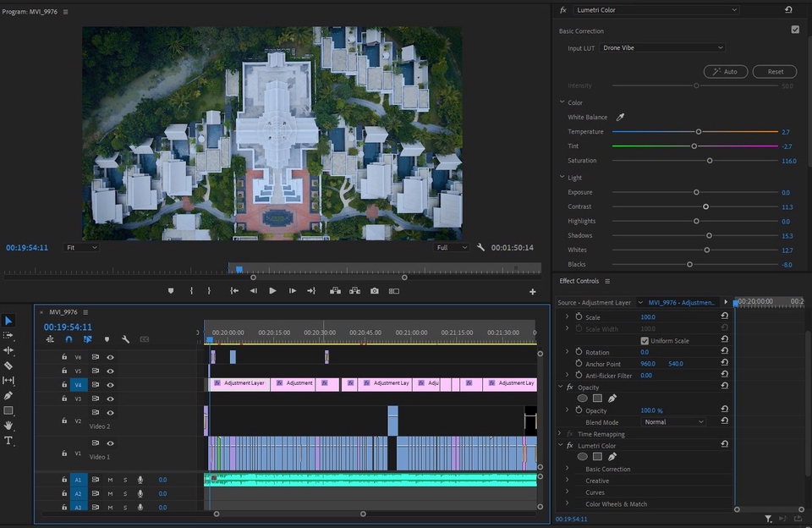Select the Selection tool arrow
This screenshot has height=528, width=812.
tap(8, 321)
